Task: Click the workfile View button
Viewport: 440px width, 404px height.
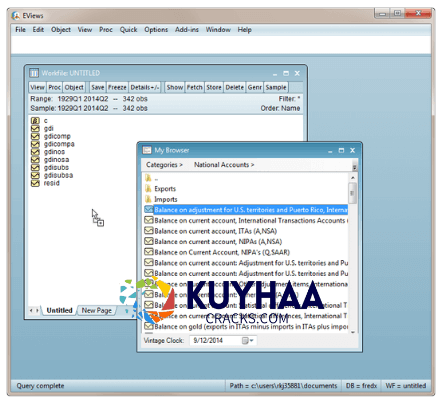Action: click(37, 87)
